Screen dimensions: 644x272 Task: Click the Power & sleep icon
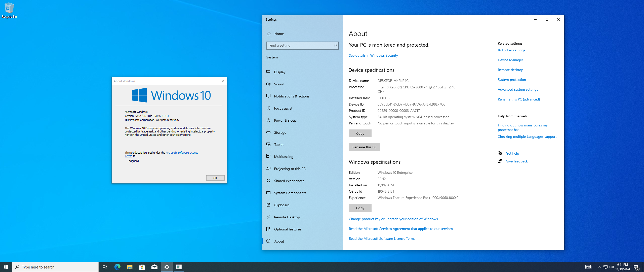pyautogui.click(x=268, y=120)
